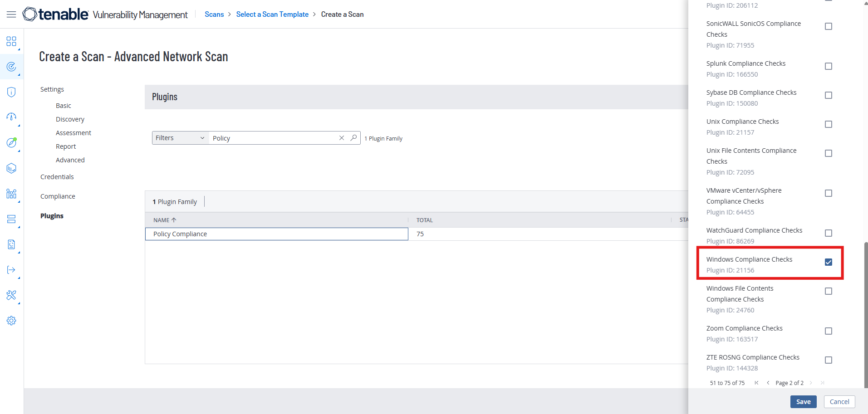Go to previous page of plugins

tap(768, 383)
